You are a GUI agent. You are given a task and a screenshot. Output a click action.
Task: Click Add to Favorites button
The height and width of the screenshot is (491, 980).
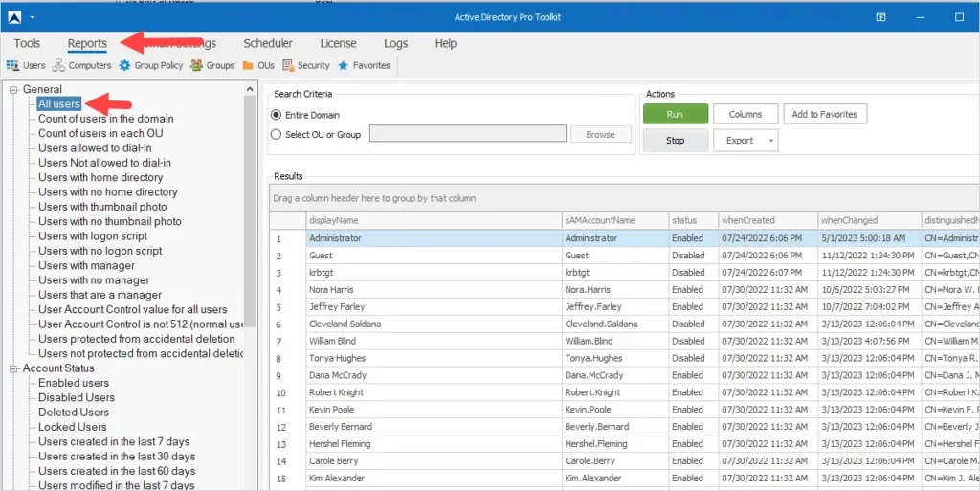pos(825,114)
